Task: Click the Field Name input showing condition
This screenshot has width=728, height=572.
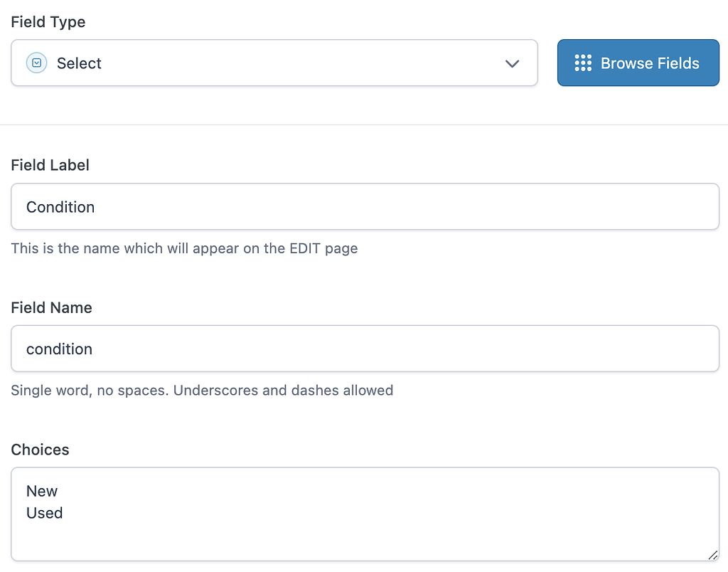Action: (x=284, y=349)
